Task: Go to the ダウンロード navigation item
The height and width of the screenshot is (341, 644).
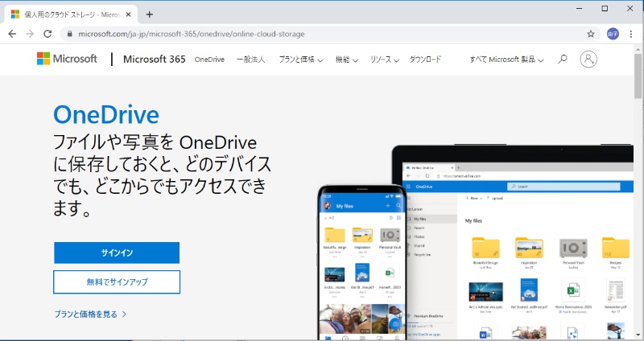Action: pyautogui.click(x=425, y=60)
